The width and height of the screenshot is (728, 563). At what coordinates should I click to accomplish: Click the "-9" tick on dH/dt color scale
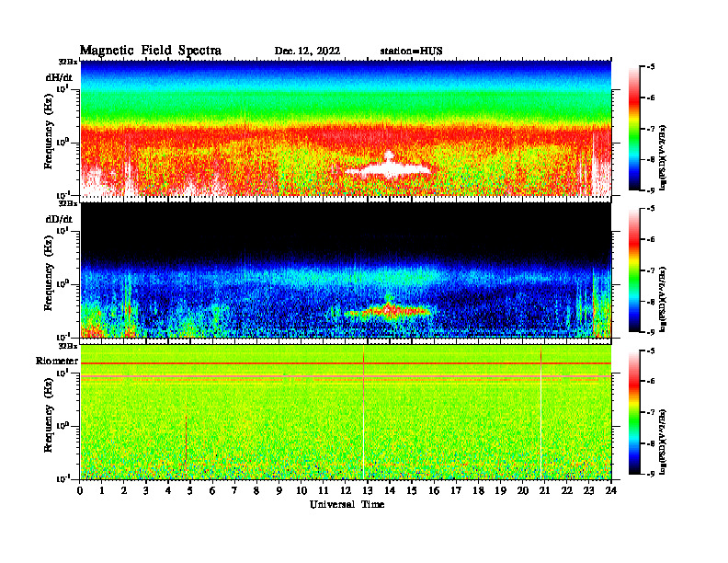pyautogui.click(x=651, y=190)
